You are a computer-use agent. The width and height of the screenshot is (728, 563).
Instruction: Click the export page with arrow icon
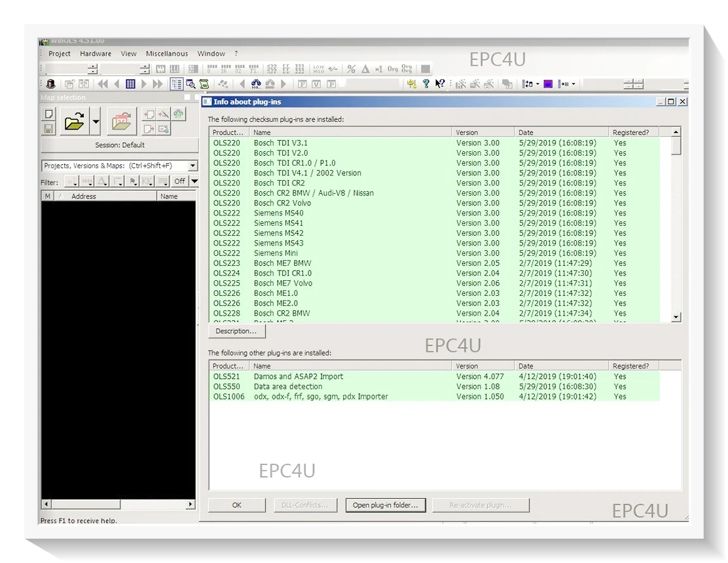point(149,128)
